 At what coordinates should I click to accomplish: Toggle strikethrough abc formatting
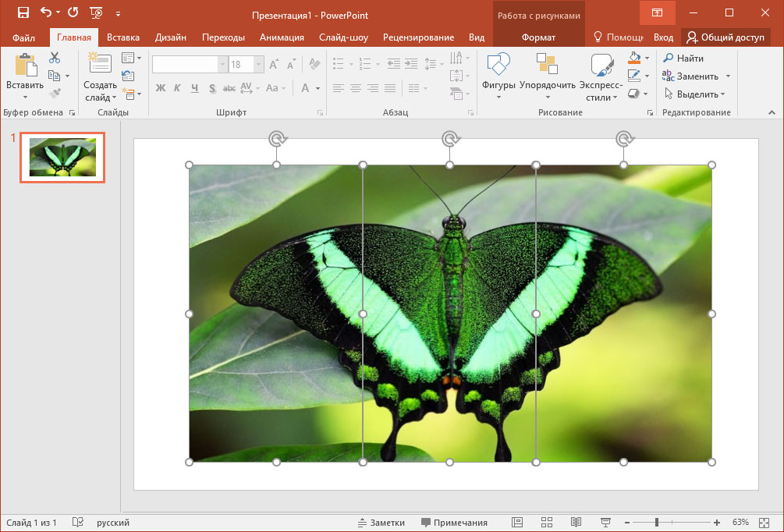(x=229, y=88)
